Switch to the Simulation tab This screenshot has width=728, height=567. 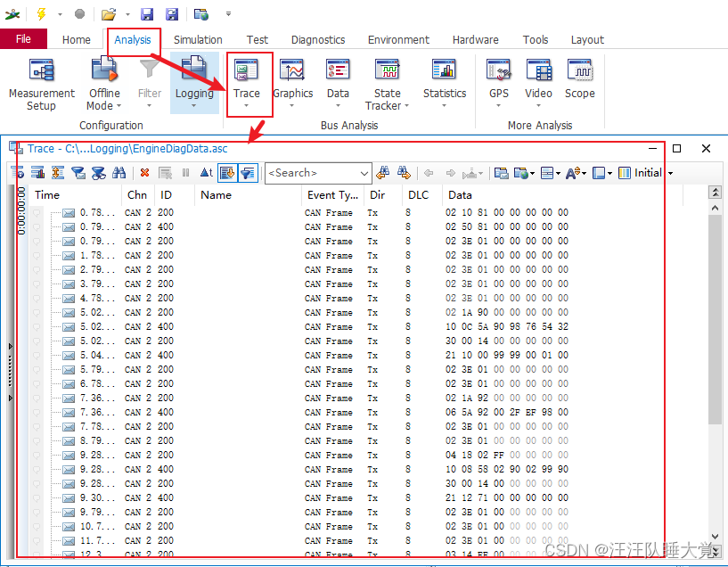pos(198,40)
